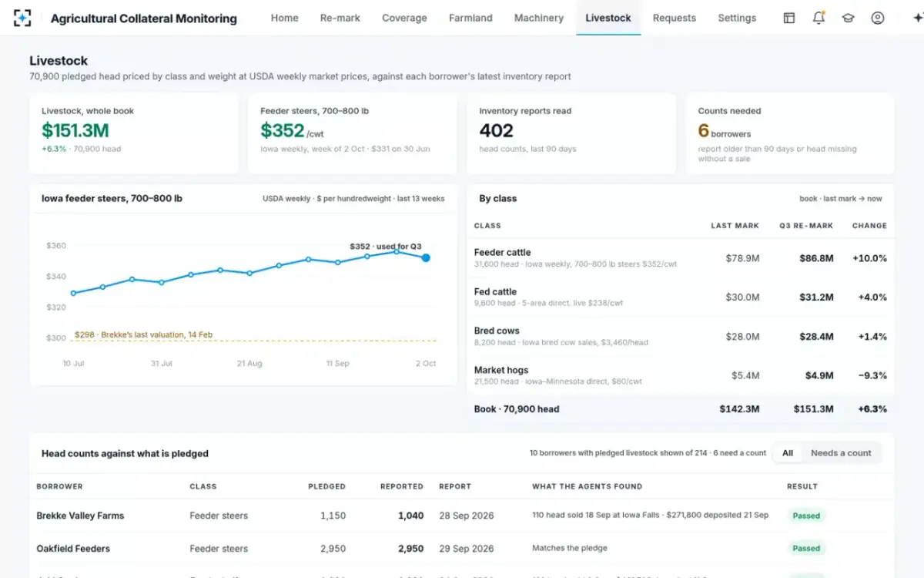
Task: View the Requests tab
Action: 675,18
